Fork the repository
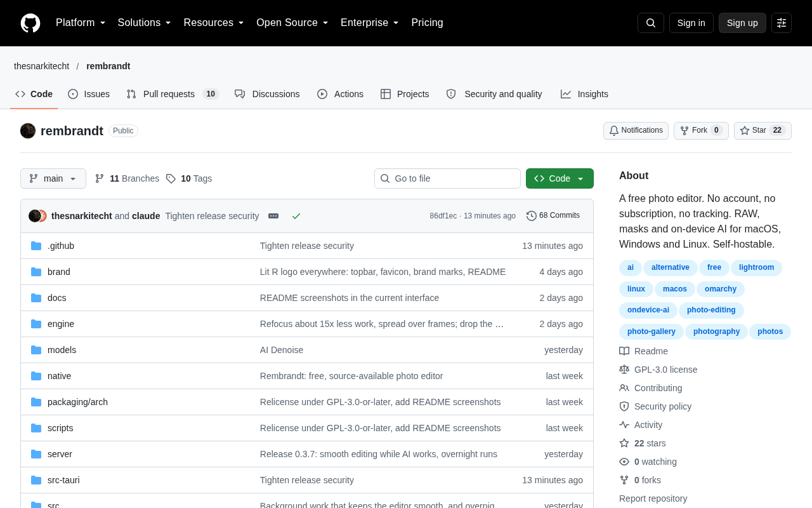 tap(701, 131)
